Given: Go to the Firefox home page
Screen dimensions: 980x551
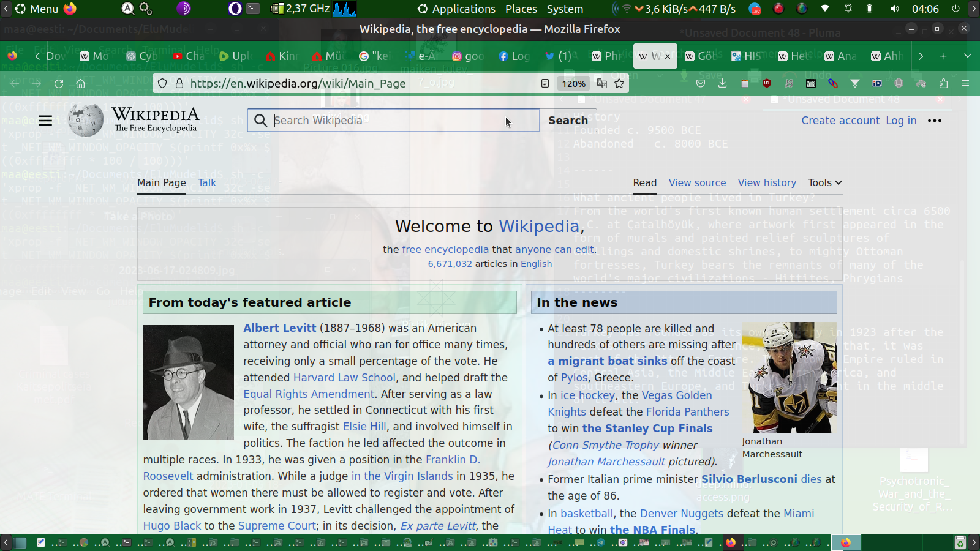Looking at the screenshot, I should [80, 84].
